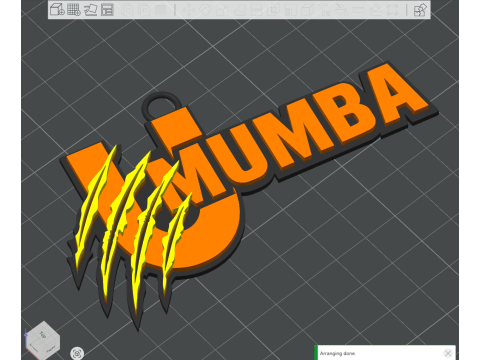
Task: Click the Arrange all objects icon
Action: 107,10
